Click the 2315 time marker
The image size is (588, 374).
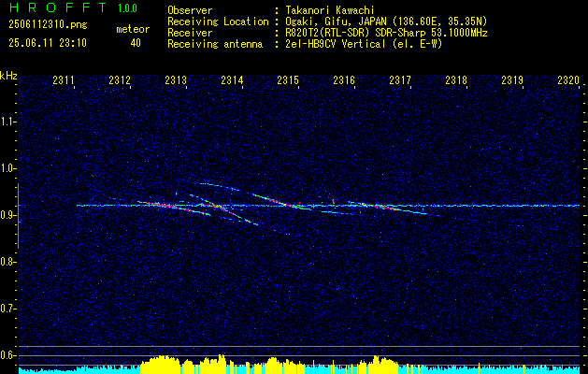(288, 80)
